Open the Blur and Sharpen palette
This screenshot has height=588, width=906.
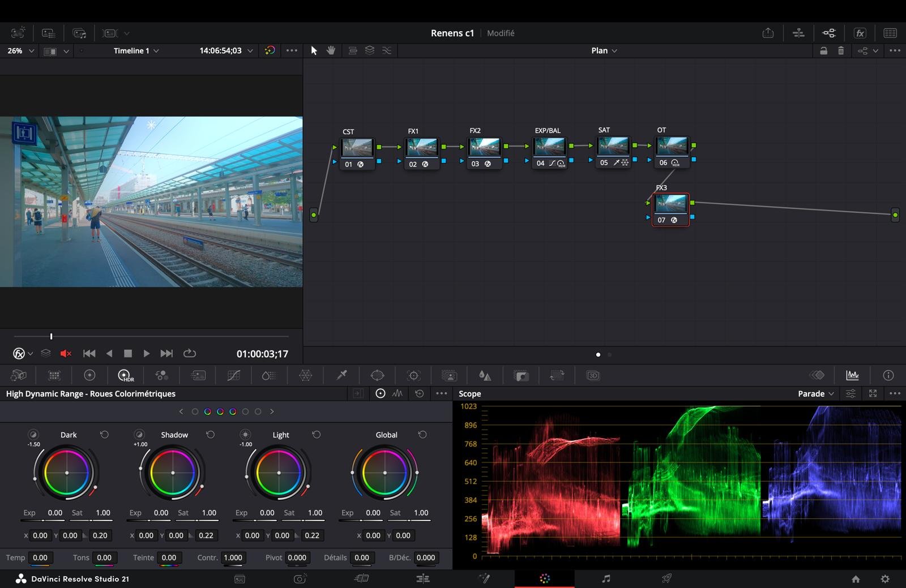click(485, 375)
